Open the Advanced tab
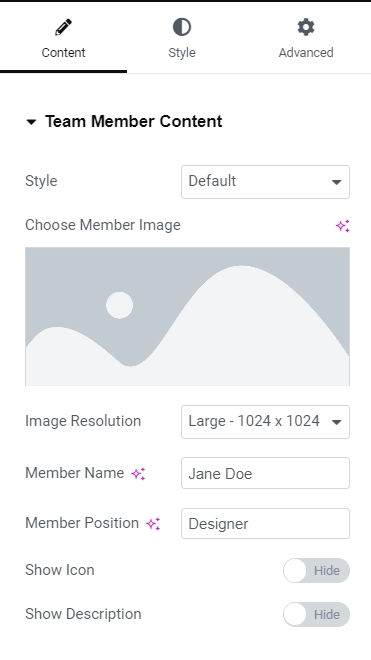Image resolution: width=371 pixels, height=660 pixels. [x=306, y=38]
